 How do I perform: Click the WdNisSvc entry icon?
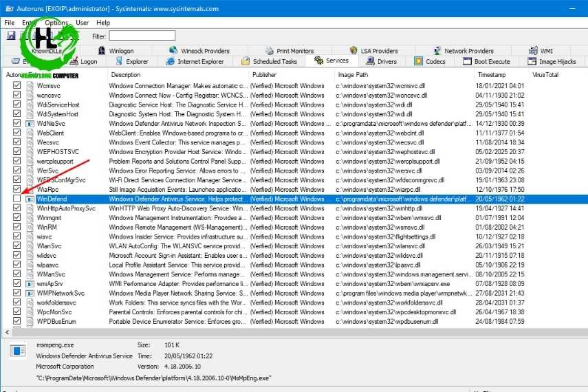click(30, 123)
